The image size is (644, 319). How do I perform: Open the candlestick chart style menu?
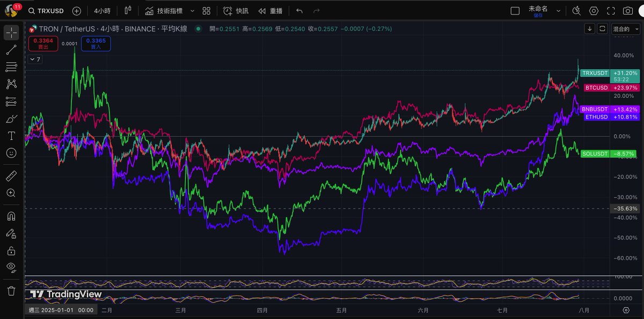[x=128, y=11]
